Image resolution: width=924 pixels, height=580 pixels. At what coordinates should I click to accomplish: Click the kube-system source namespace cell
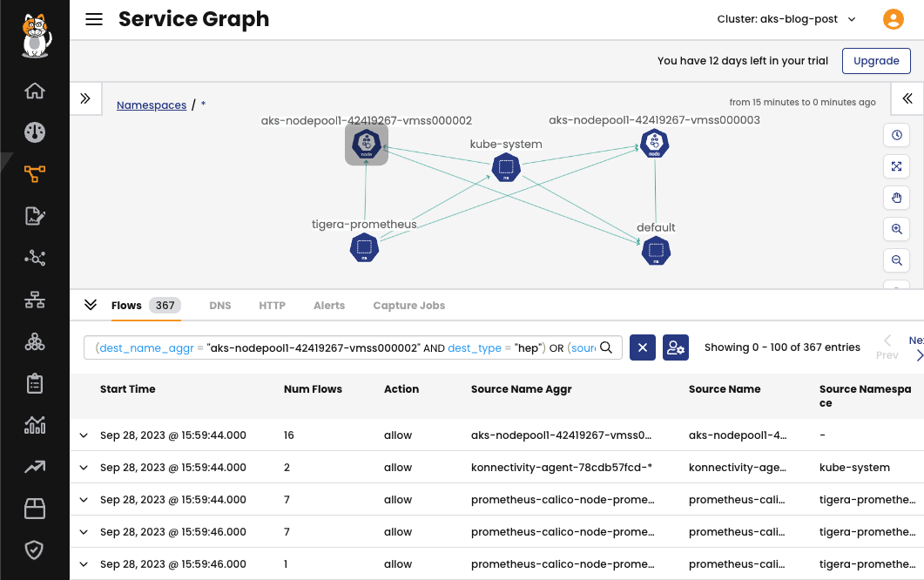pyautogui.click(x=854, y=468)
